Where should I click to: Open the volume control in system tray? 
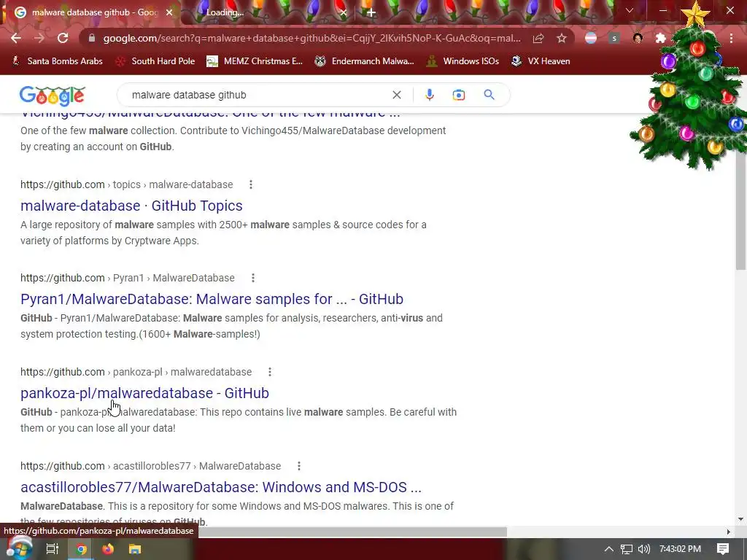tap(643, 549)
